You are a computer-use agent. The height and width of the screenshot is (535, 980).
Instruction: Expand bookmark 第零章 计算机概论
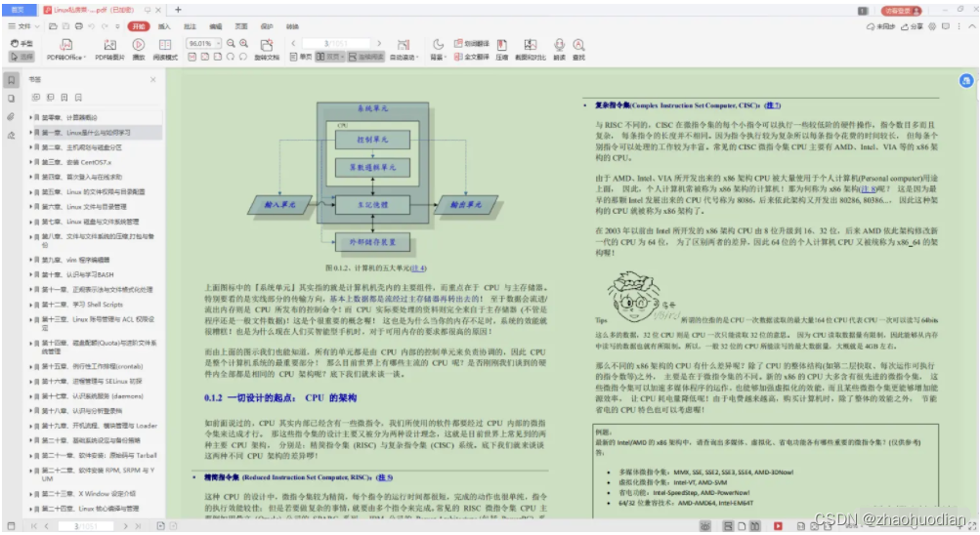30,117
